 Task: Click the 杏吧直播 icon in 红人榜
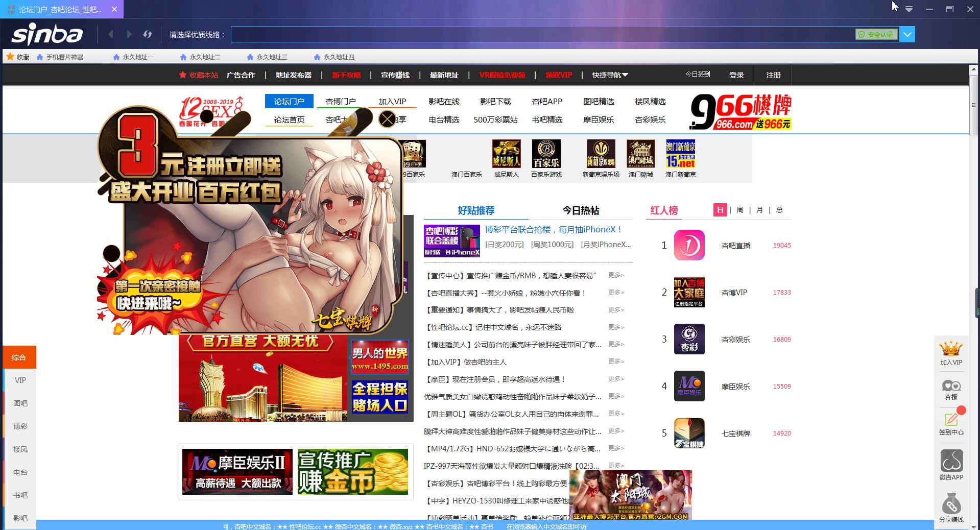pos(689,245)
